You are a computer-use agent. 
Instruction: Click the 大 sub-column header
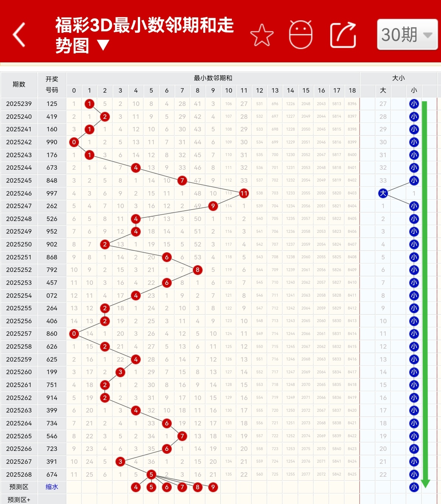click(x=383, y=90)
